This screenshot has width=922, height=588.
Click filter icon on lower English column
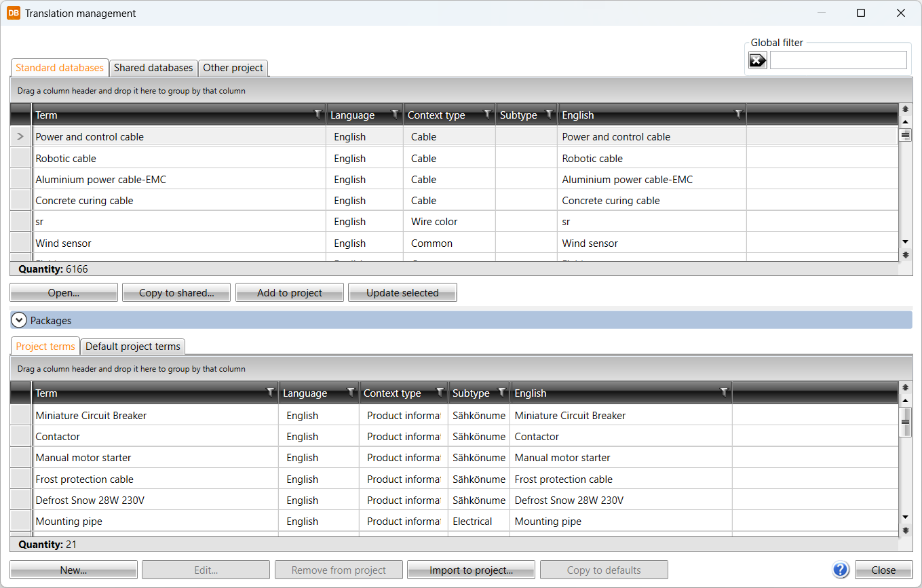click(x=724, y=393)
